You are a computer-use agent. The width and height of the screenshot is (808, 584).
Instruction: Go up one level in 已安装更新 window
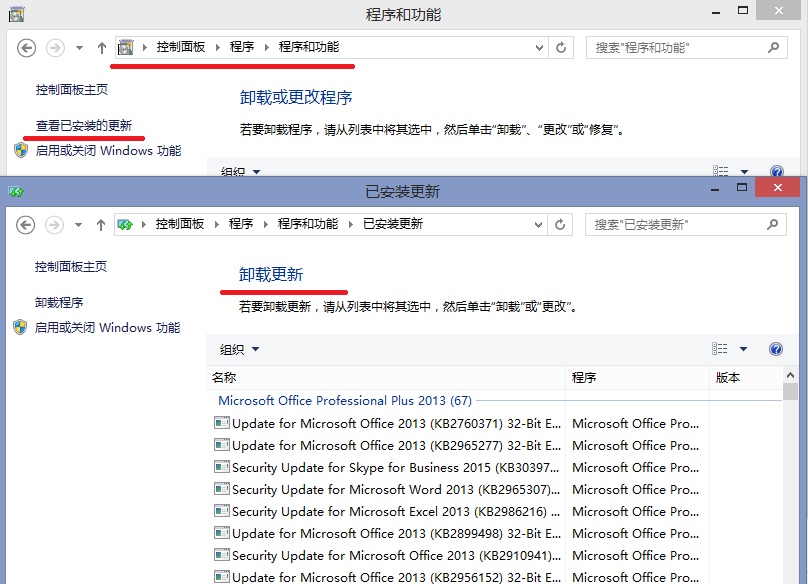click(x=100, y=225)
